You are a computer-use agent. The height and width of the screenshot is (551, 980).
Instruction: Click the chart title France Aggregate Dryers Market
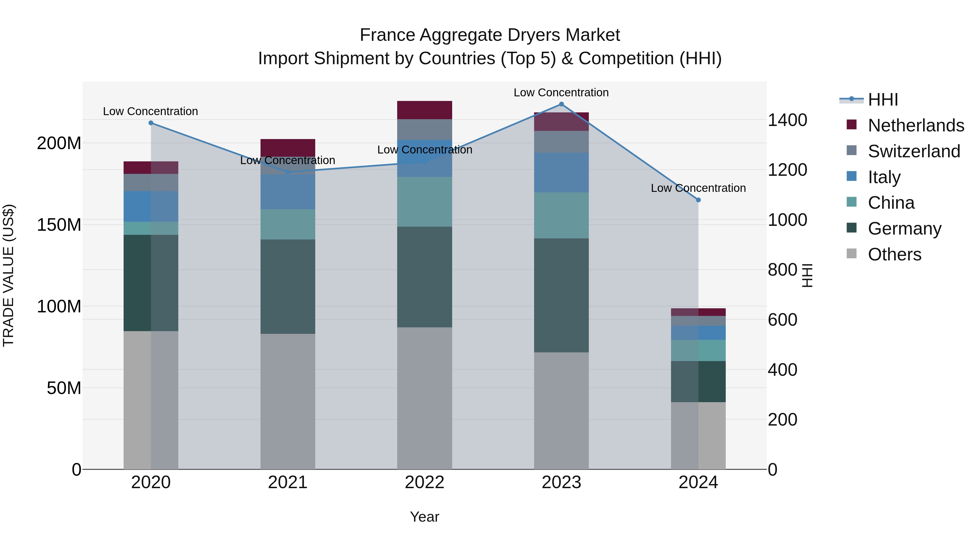point(490,35)
